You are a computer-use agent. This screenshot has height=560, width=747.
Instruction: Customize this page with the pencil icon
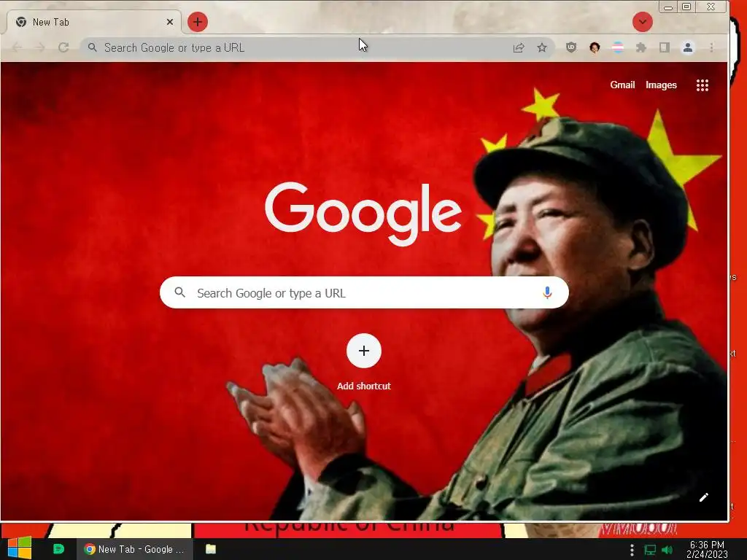703,497
